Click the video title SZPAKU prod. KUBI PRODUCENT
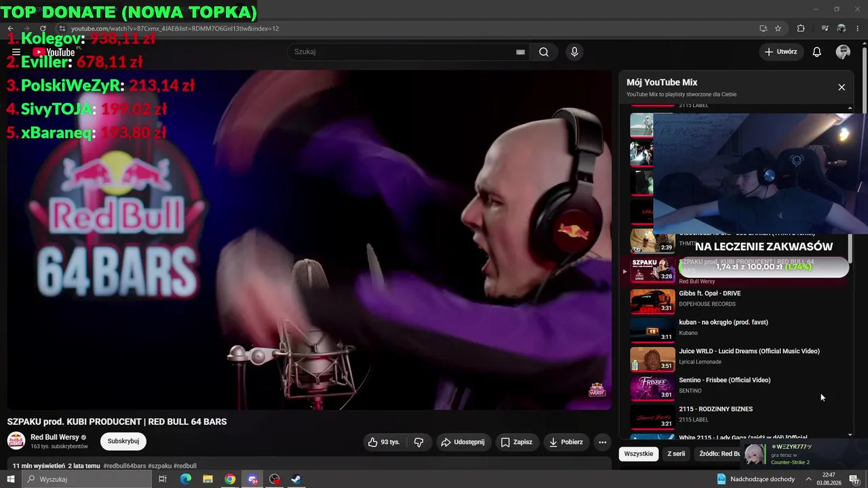 117,422
